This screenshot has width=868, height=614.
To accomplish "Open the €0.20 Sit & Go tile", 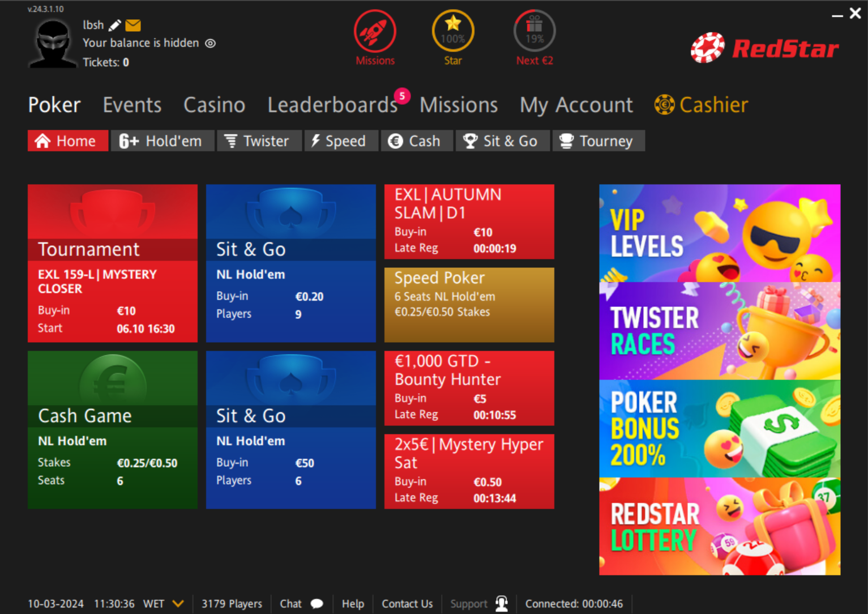I will (x=291, y=263).
